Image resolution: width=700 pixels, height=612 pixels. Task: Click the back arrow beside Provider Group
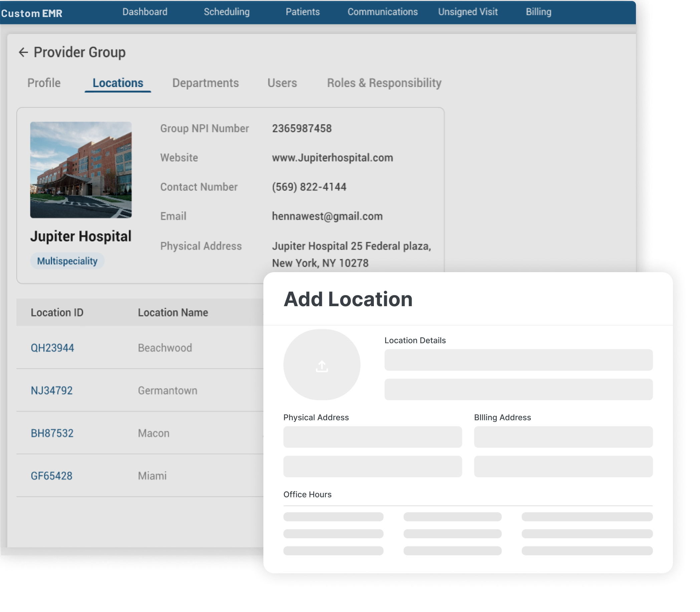click(x=23, y=52)
